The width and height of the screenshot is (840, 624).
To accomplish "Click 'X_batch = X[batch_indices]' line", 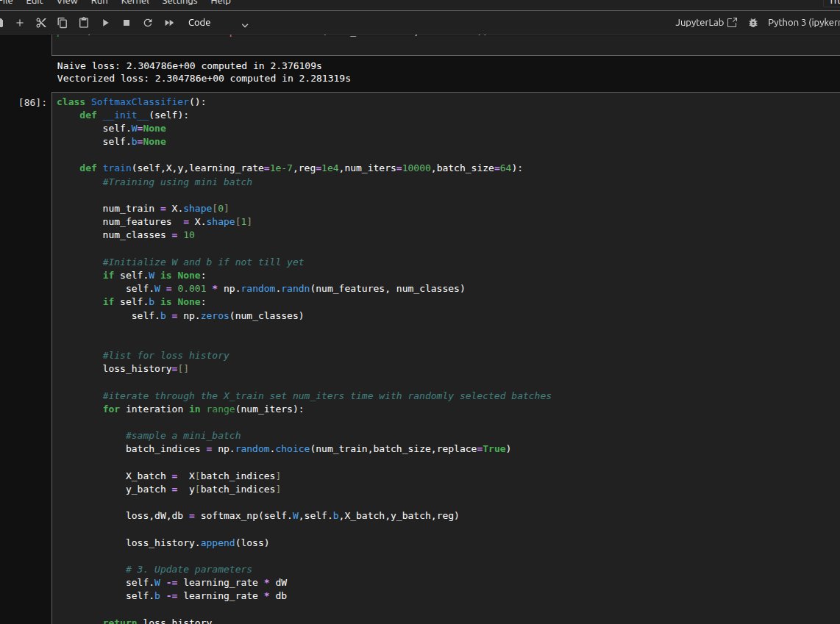I will point(203,476).
